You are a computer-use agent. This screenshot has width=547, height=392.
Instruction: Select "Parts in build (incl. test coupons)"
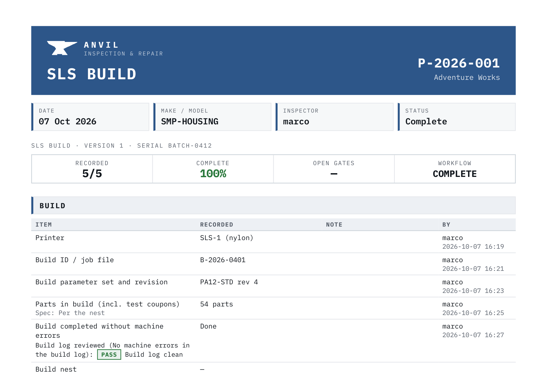[x=107, y=304]
